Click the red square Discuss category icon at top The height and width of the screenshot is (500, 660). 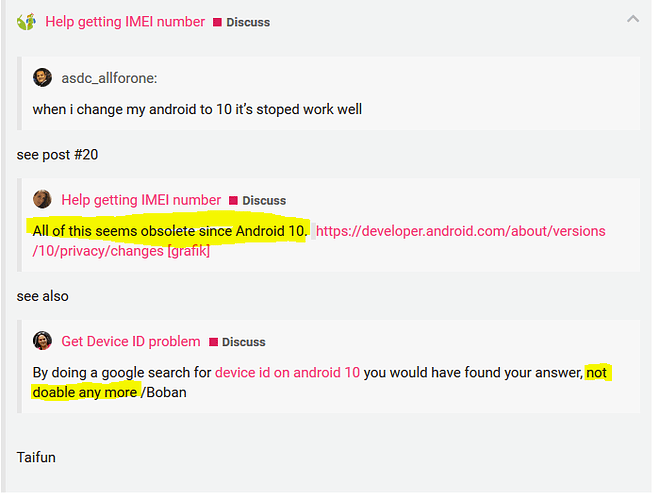pos(217,22)
